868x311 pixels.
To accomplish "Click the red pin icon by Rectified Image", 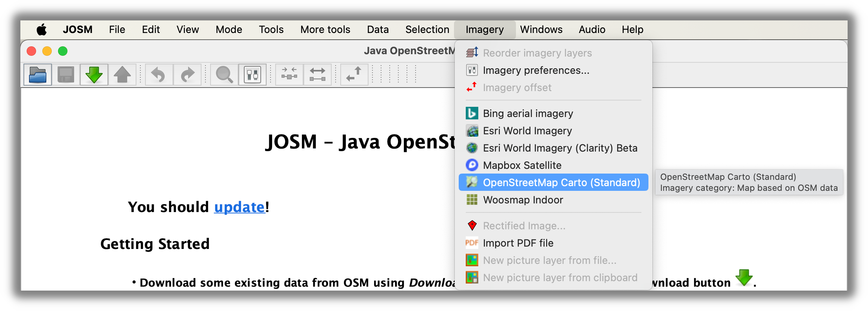I will coord(472,225).
